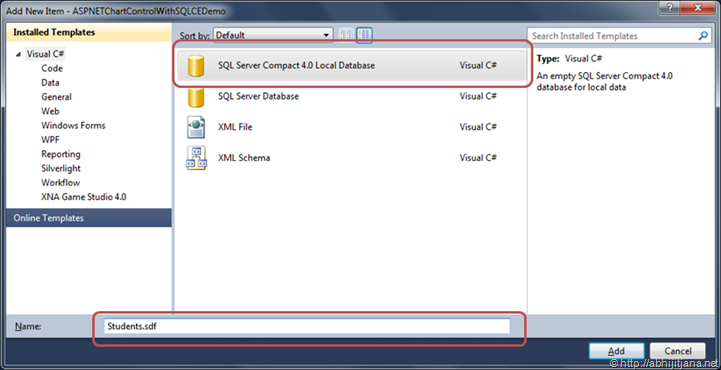Switch to medium icons list view
The height and width of the screenshot is (370, 721).
point(364,35)
